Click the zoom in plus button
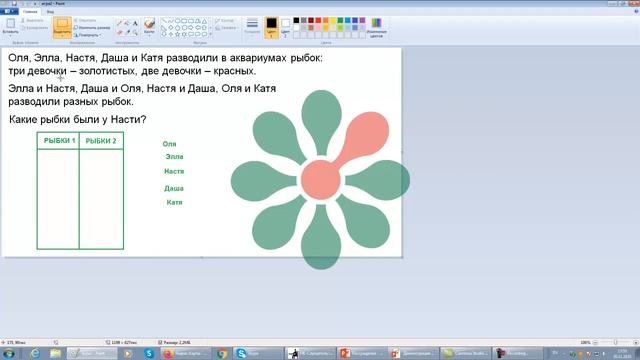The width and height of the screenshot is (640, 360). click(636, 342)
